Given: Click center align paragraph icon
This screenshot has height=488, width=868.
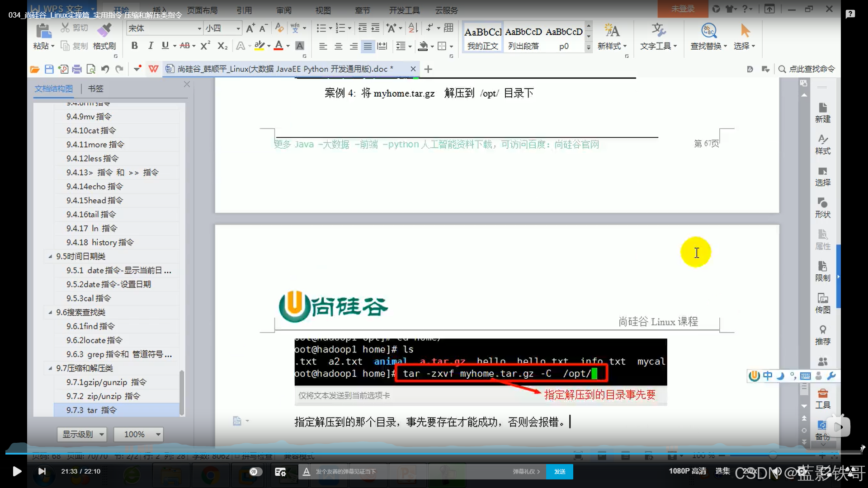Looking at the screenshot, I should coord(338,46).
